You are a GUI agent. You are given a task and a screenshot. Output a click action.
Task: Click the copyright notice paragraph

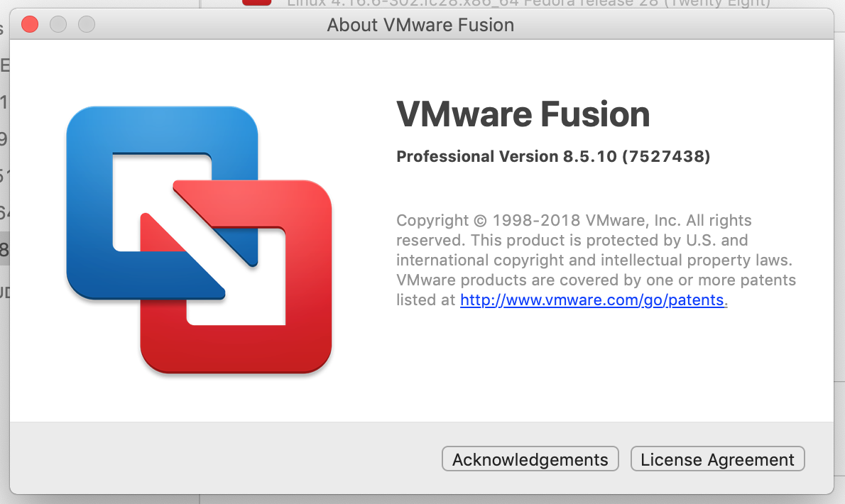coord(596,260)
